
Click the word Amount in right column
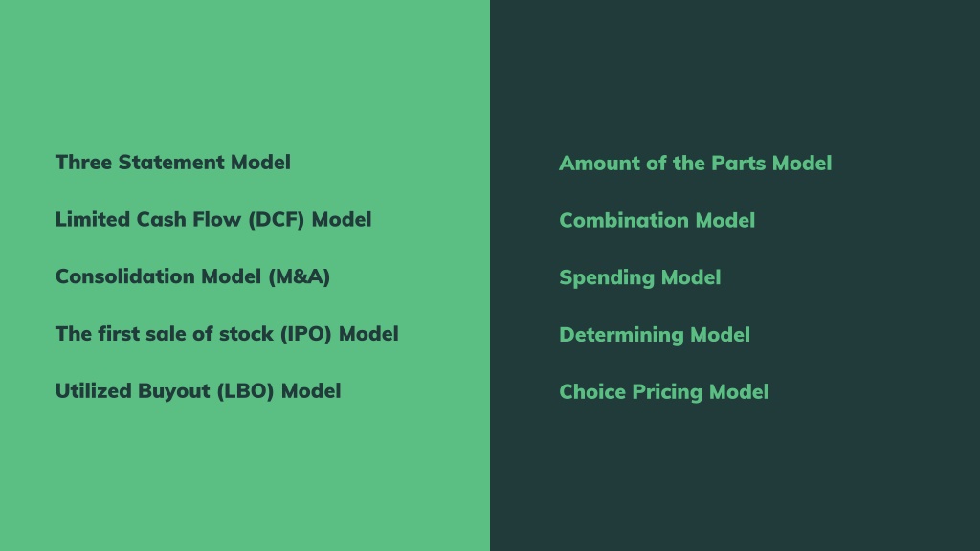click(599, 164)
